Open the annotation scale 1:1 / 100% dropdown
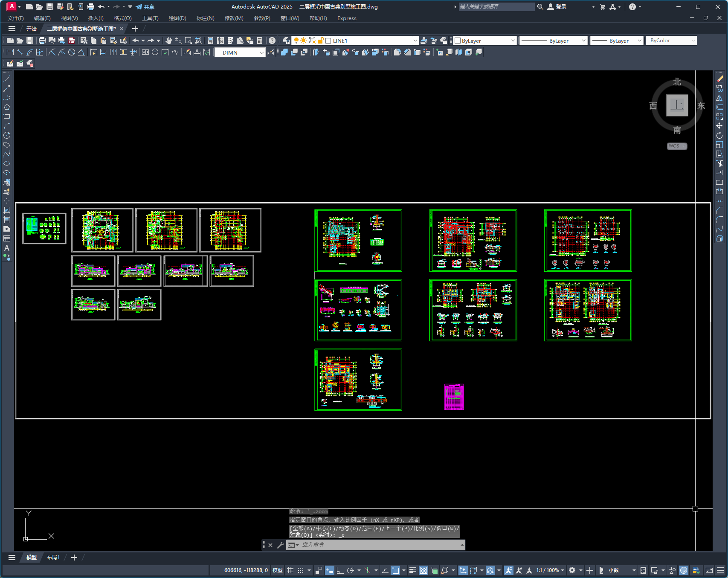This screenshot has width=728, height=578. (x=550, y=570)
